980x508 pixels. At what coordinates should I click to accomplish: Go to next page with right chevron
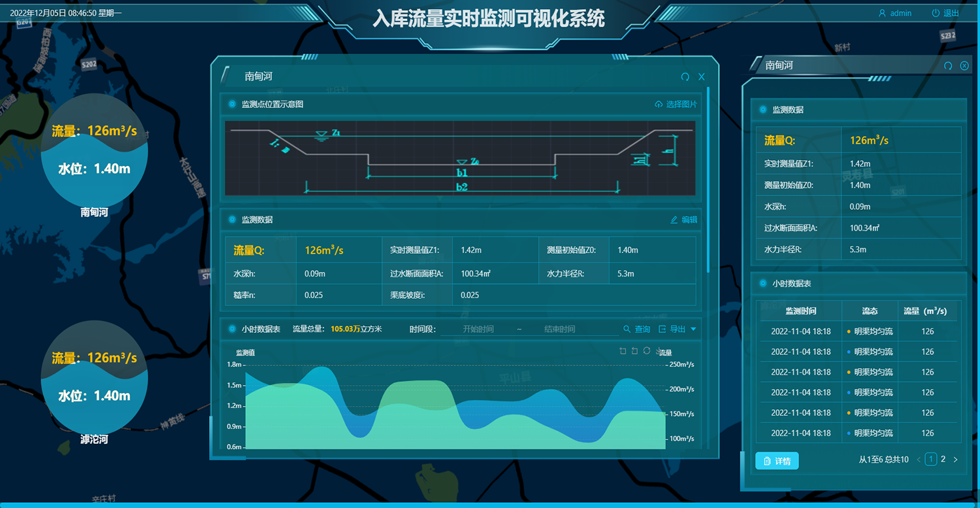955,460
